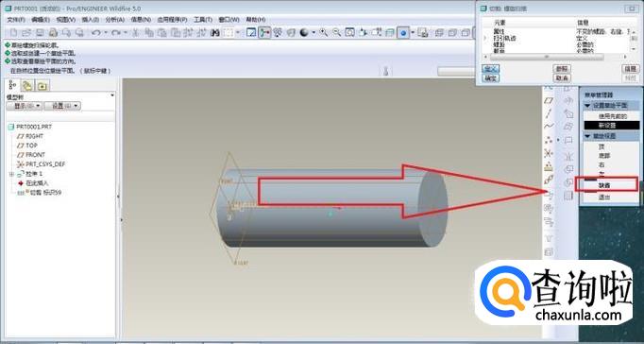The height and width of the screenshot is (344, 644).
Task: Click the Zoom Out magnifier toolbar icon
Action: click(x=336, y=32)
